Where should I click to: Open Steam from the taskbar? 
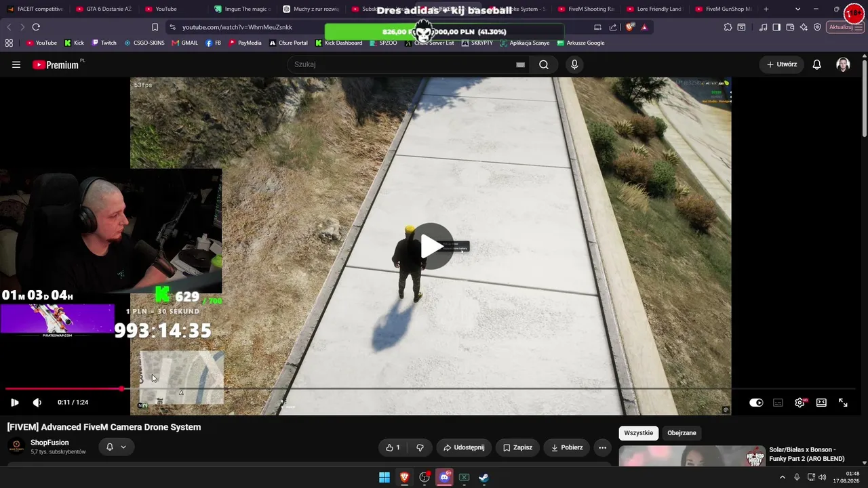[484, 477]
